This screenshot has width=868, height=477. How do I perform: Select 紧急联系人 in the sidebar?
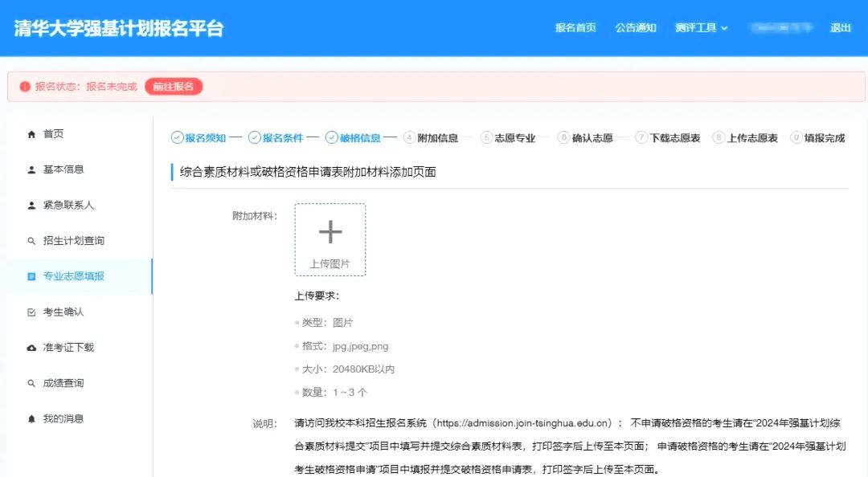point(68,206)
